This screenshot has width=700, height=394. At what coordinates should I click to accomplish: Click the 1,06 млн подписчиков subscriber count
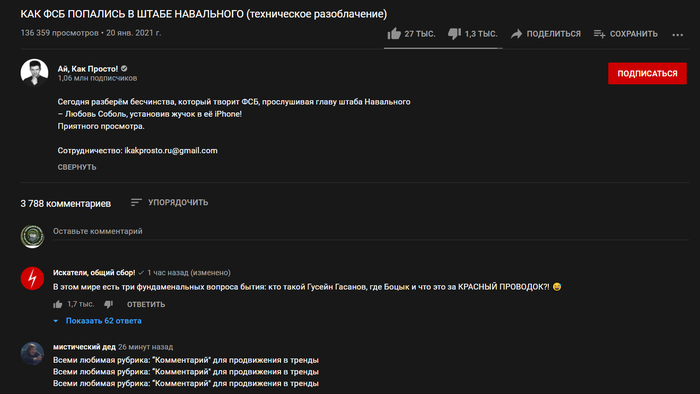(97, 78)
